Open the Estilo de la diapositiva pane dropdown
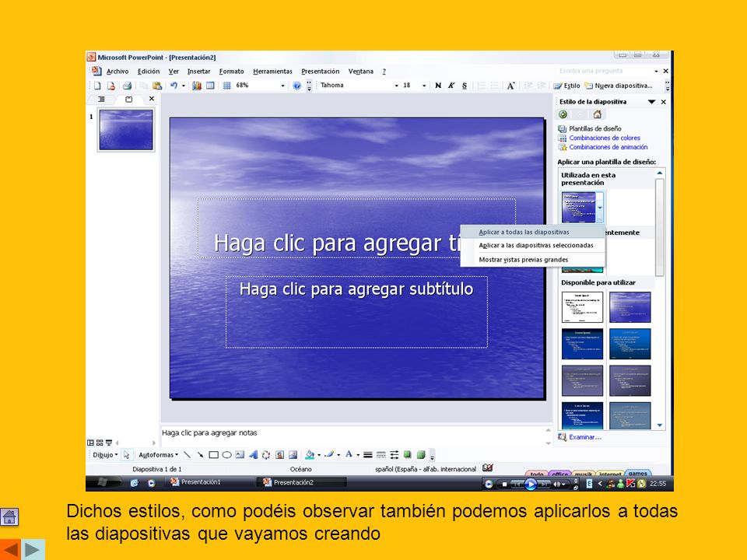The height and width of the screenshot is (560, 747). [x=651, y=102]
